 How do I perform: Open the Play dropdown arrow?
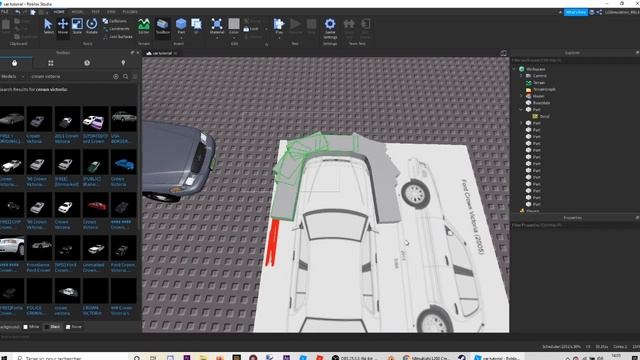click(x=279, y=38)
